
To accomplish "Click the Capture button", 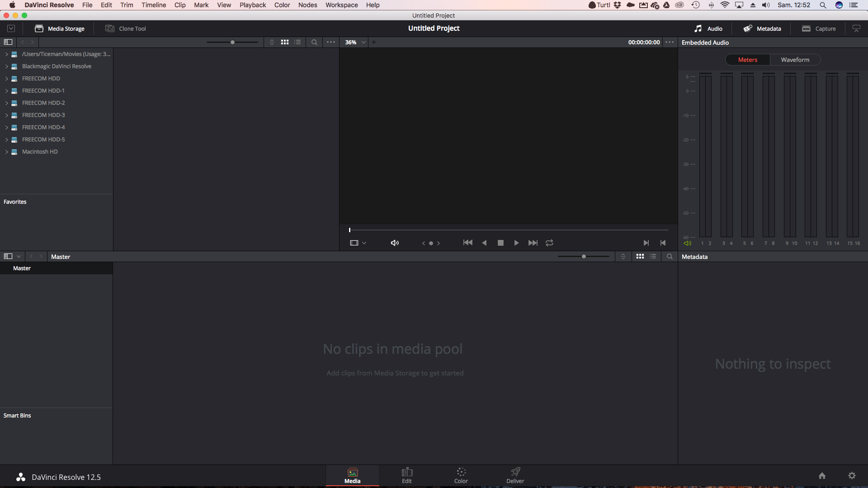I will 819,28.
